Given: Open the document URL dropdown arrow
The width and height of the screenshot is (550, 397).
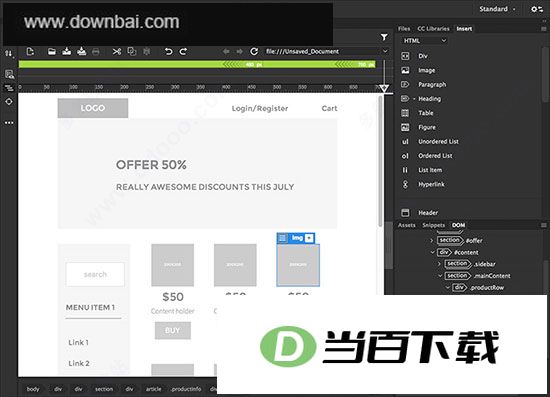Looking at the screenshot, I should (x=385, y=52).
